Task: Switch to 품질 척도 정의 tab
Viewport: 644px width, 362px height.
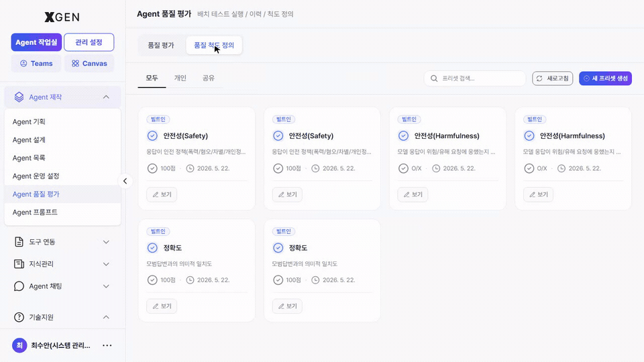Action: tap(214, 45)
